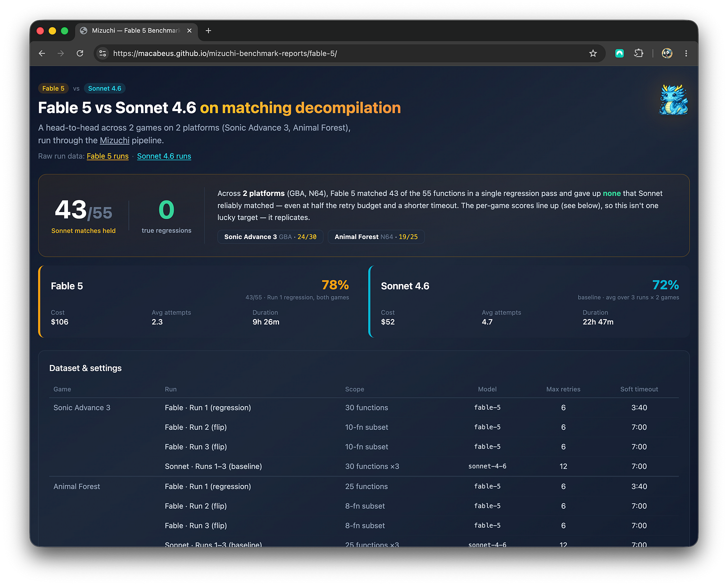
Task: Open a new browser tab
Action: coord(208,30)
